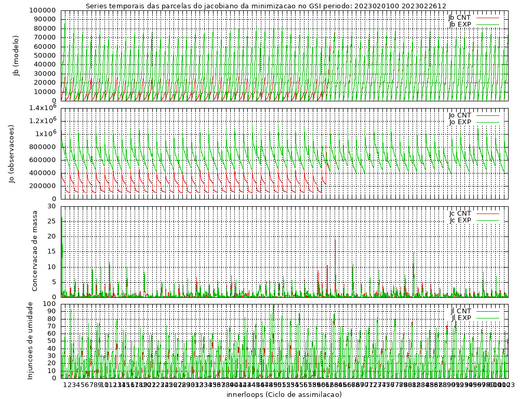Click the 'Jc EXP' legend label

pos(459,220)
